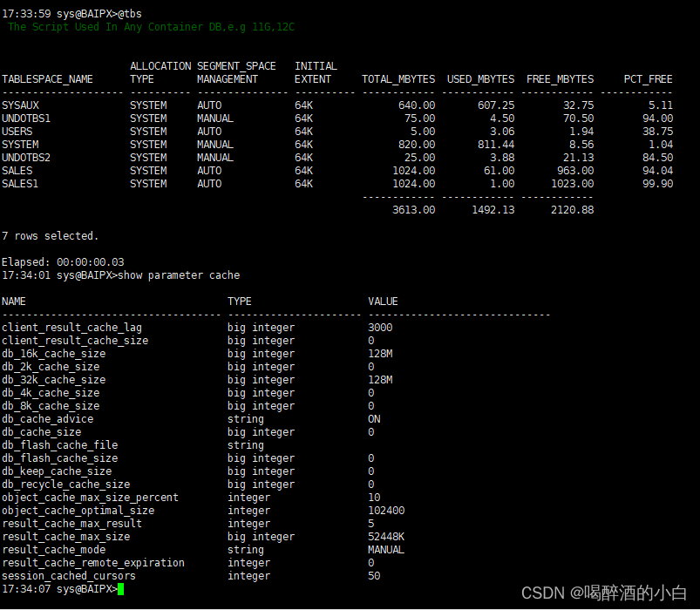Click the VALUE column header
This screenshot has width=700, height=610.
(383, 302)
